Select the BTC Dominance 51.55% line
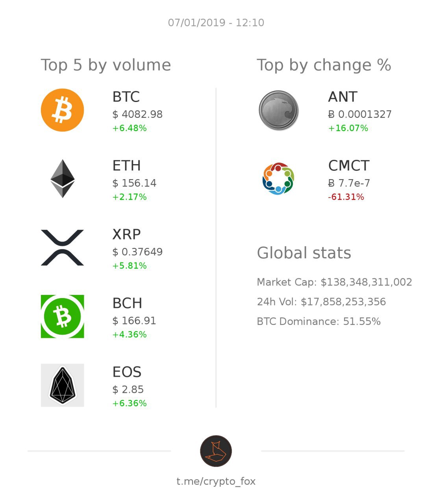This screenshot has width=432, height=504. pos(319,321)
